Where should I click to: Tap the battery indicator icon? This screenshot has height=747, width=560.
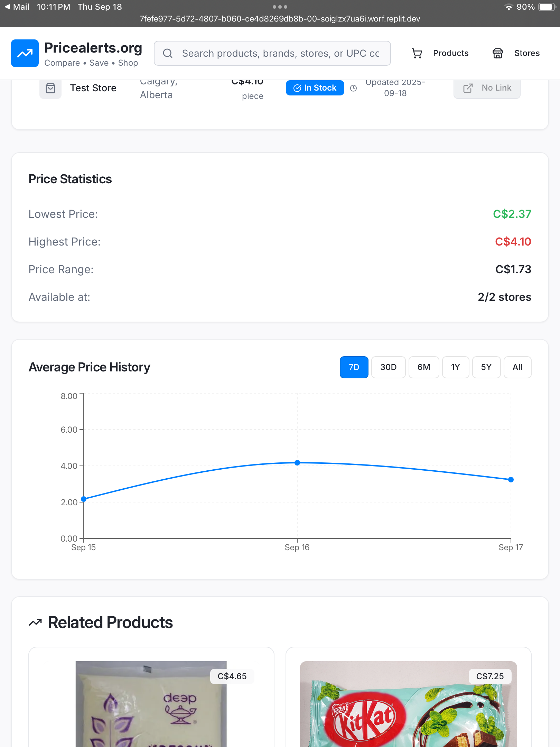click(x=547, y=7)
